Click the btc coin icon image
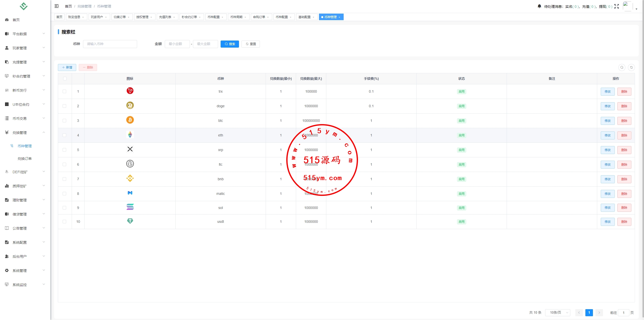This screenshot has width=644, height=320. click(130, 120)
